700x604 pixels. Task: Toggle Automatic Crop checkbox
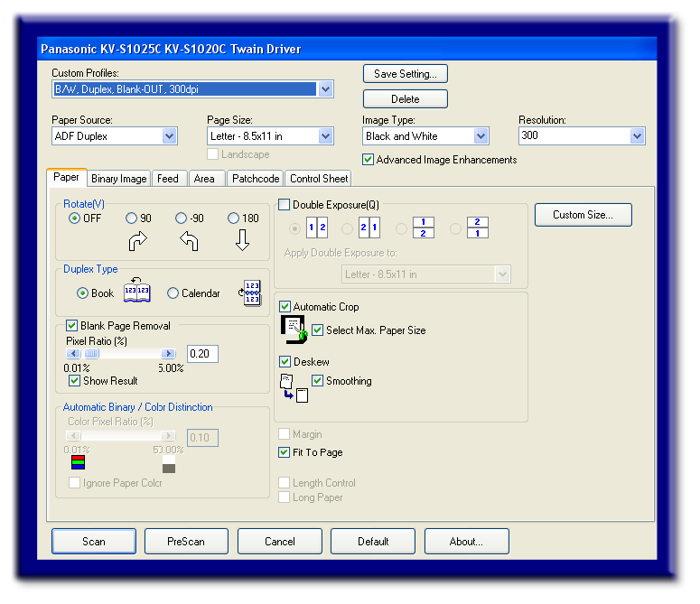click(285, 307)
